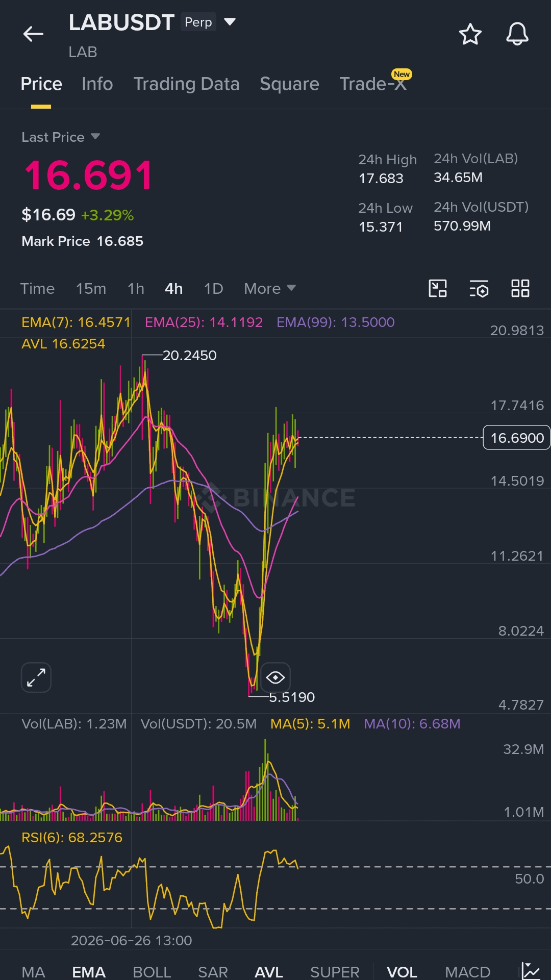Image resolution: width=551 pixels, height=980 pixels.
Task: Tap the RSI(6) indicator label
Action: click(x=72, y=837)
